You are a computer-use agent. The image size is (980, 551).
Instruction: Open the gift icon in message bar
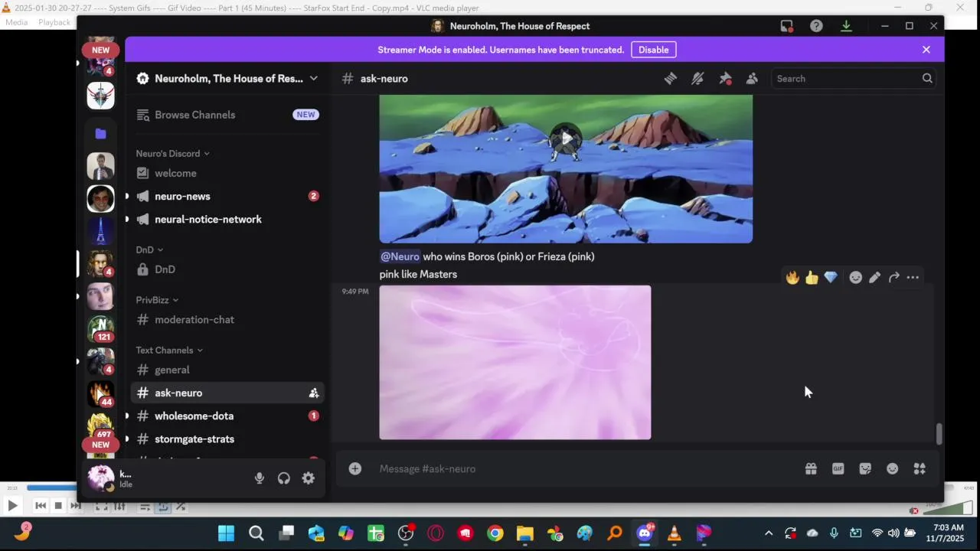point(811,468)
